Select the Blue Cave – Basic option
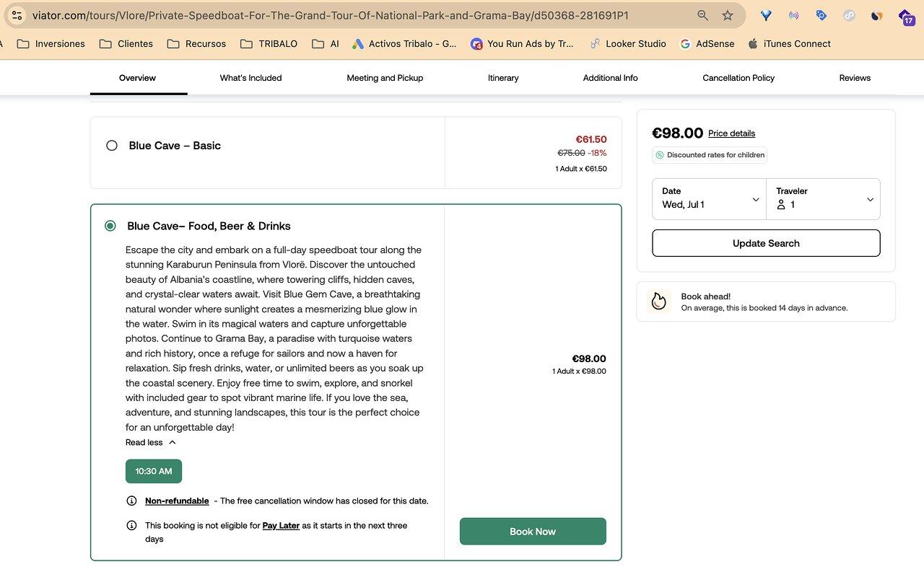Image resolution: width=924 pixels, height=585 pixels. (111, 146)
